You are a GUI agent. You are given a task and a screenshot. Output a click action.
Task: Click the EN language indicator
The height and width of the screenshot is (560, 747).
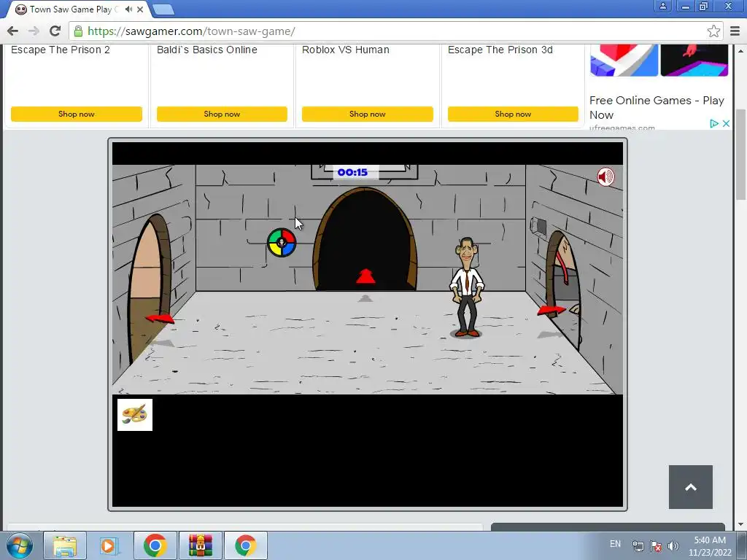pyautogui.click(x=615, y=544)
